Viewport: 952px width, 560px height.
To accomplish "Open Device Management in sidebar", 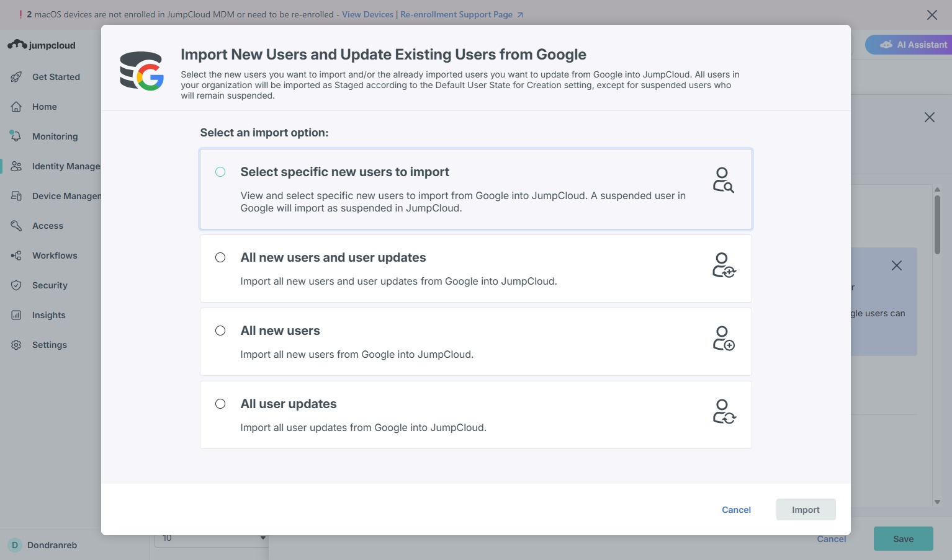I will pos(66,196).
